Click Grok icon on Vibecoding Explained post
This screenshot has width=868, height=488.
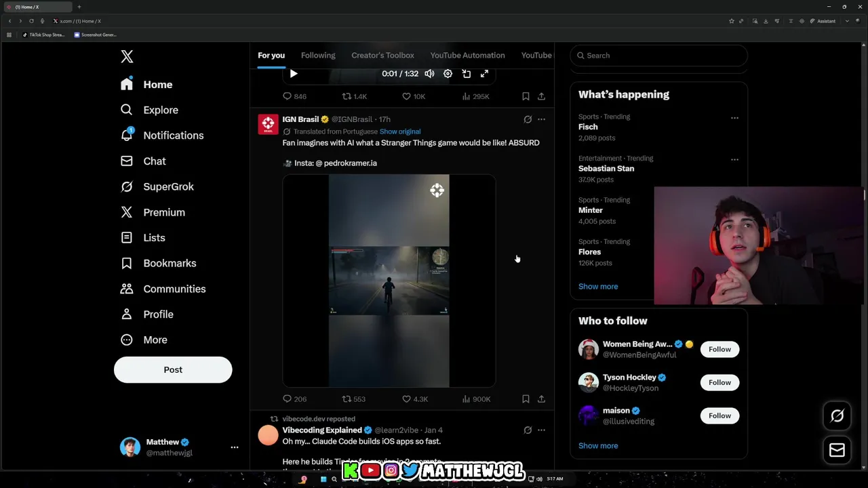coord(528,430)
